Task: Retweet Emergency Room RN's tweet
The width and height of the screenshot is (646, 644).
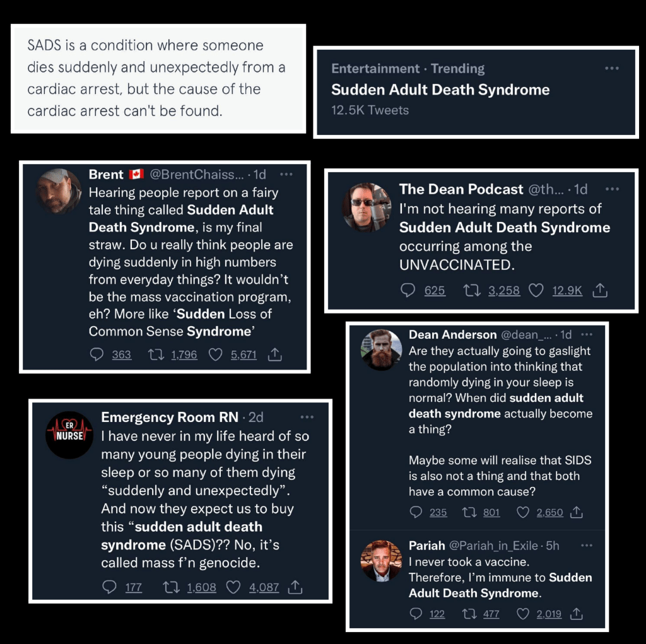Action: (172, 587)
